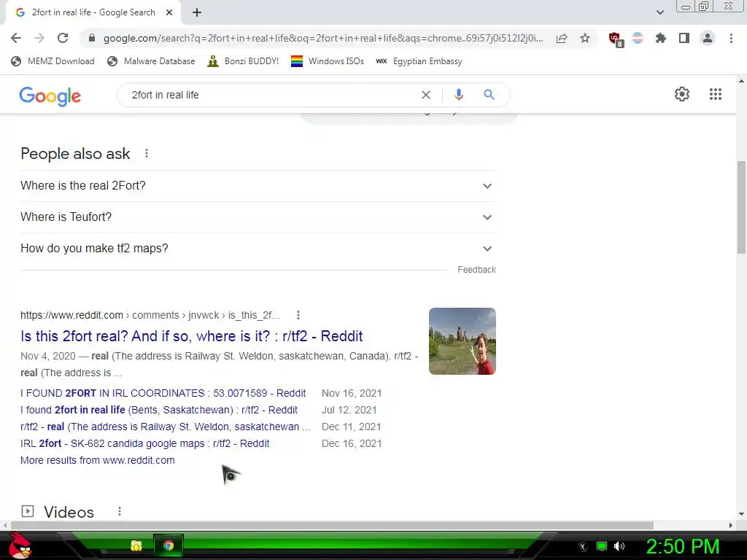Close the 2fort Google Search tab
Viewport: 747px width, 560px height.
tap(169, 12)
